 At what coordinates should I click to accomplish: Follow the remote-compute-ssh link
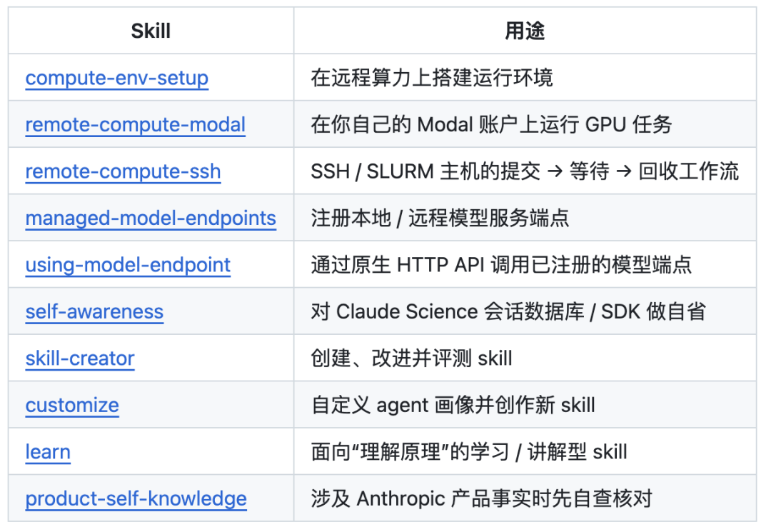(x=123, y=171)
